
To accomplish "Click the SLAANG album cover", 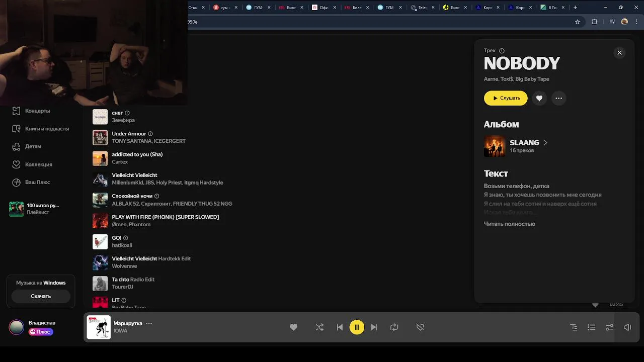I will 495,146.
